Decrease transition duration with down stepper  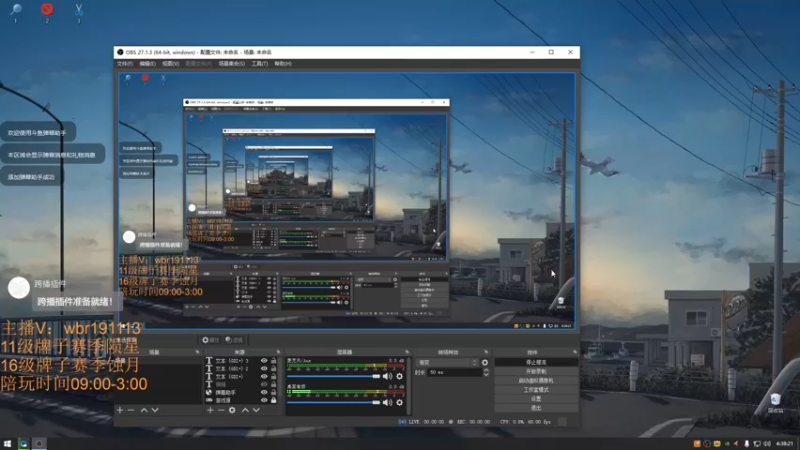coord(485,374)
